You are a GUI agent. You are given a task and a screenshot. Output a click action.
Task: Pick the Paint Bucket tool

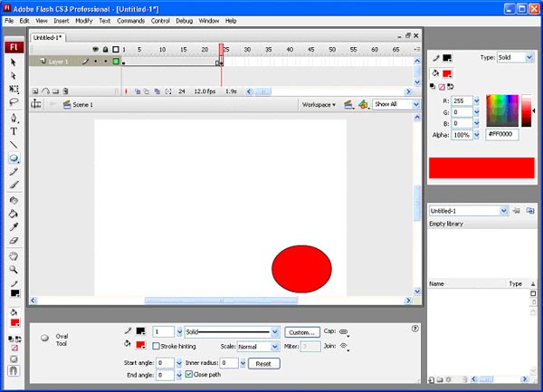tap(14, 214)
